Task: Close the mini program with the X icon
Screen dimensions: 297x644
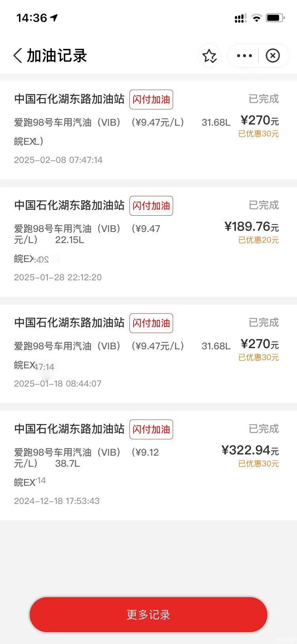Action: click(272, 56)
